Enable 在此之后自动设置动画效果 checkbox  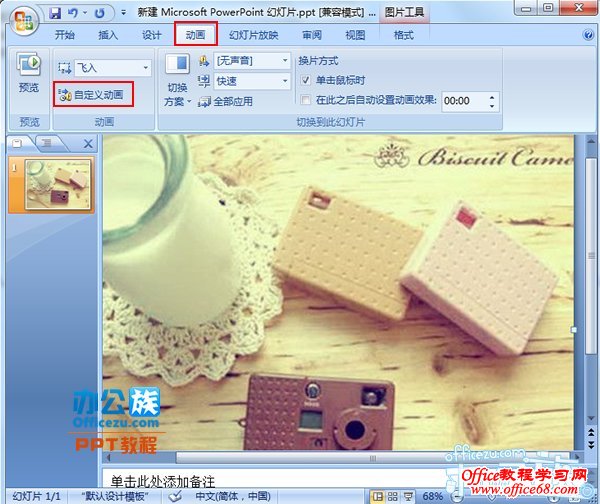coord(305,100)
